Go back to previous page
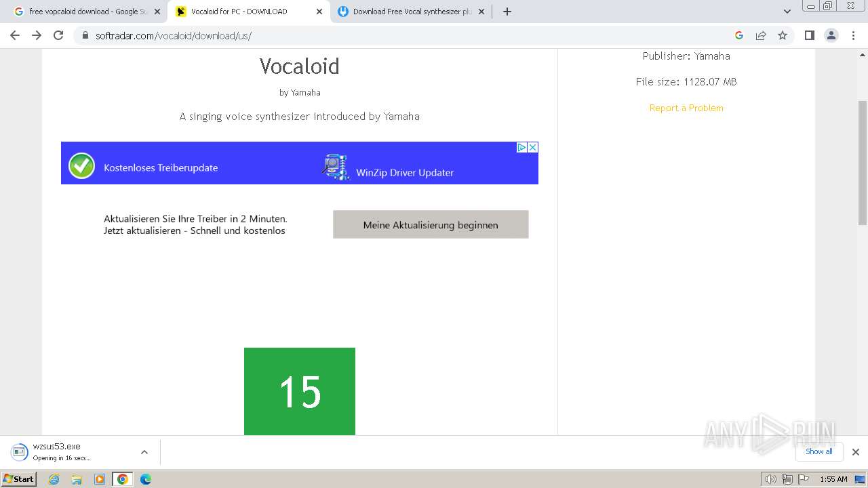Image resolution: width=868 pixels, height=488 pixels. click(15, 35)
